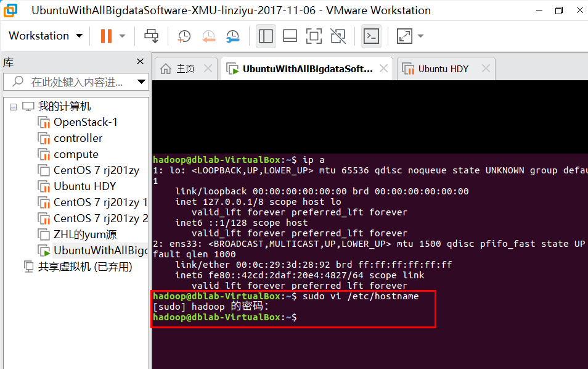The image size is (588, 369).
Task: Open the stretch display dropdown arrow
Action: tap(421, 36)
